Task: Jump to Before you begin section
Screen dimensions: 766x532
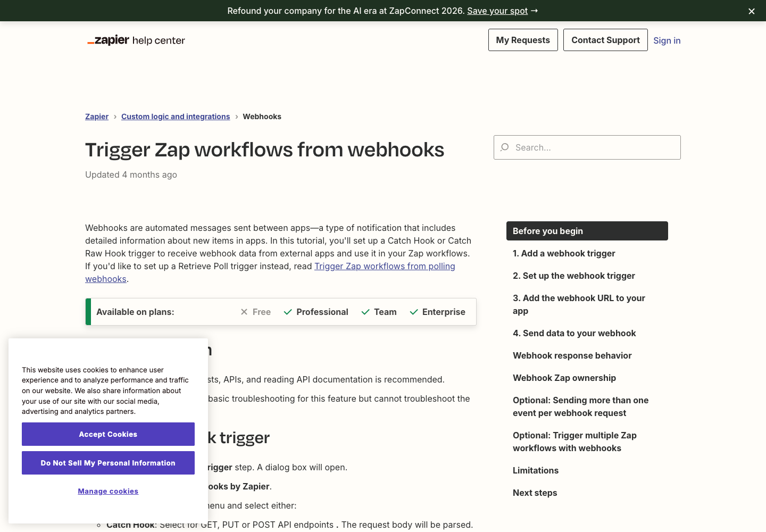Action: (x=587, y=231)
